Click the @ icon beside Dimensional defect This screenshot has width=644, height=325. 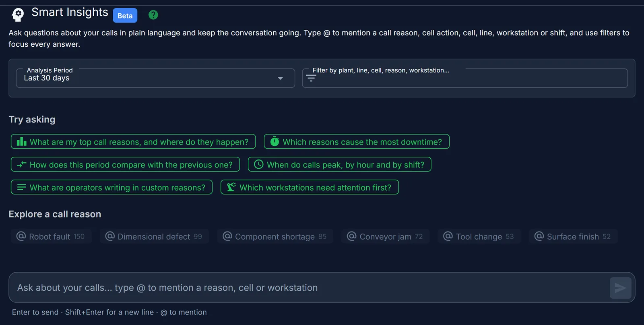coord(110,236)
